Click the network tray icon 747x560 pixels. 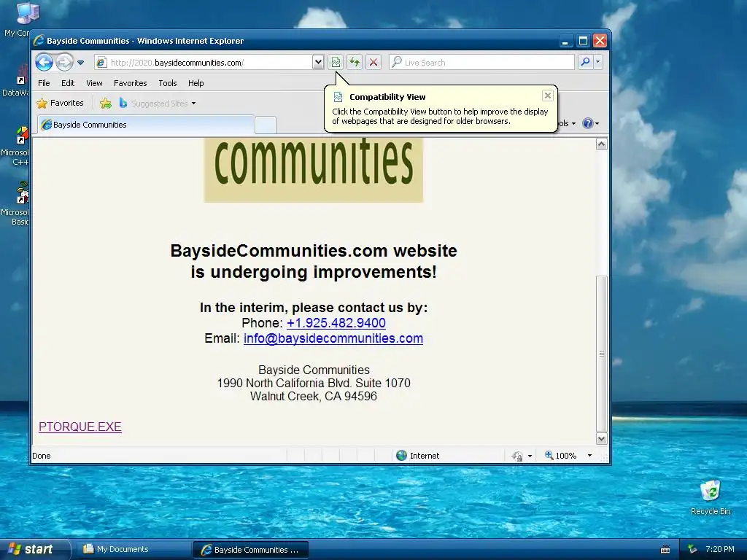tap(692, 549)
